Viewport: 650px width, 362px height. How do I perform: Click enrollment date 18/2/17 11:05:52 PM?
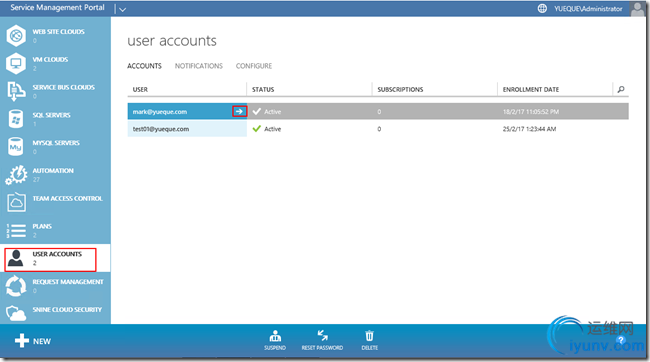click(x=531, y=112)
